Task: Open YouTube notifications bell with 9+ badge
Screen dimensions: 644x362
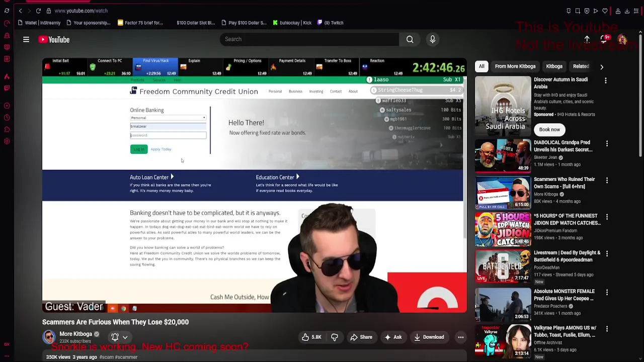Action: [604, 39]
